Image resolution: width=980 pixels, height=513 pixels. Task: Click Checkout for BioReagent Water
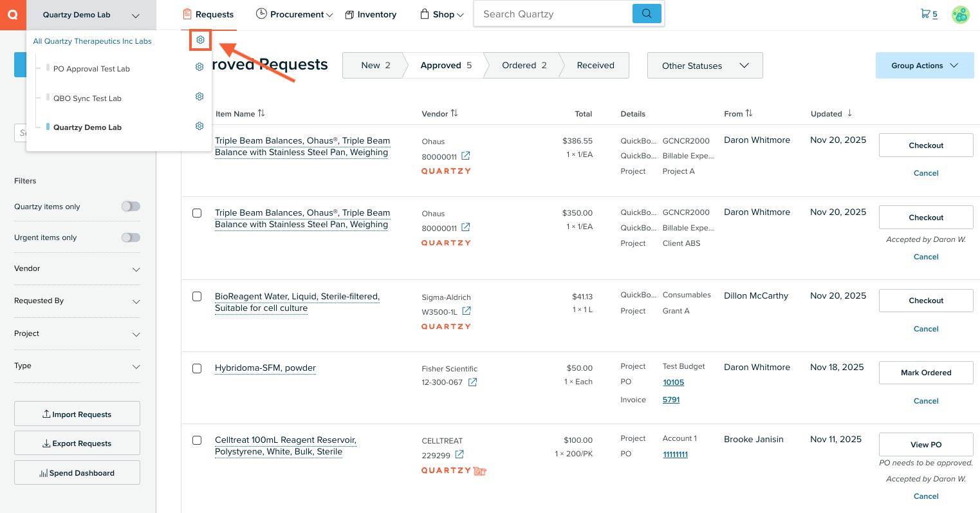(x=926, y=301)
